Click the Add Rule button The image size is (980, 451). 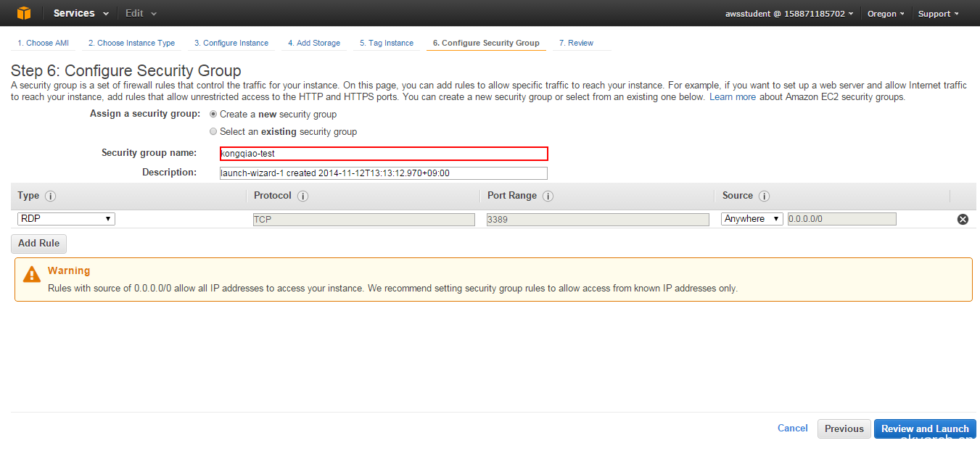[38, 243]
